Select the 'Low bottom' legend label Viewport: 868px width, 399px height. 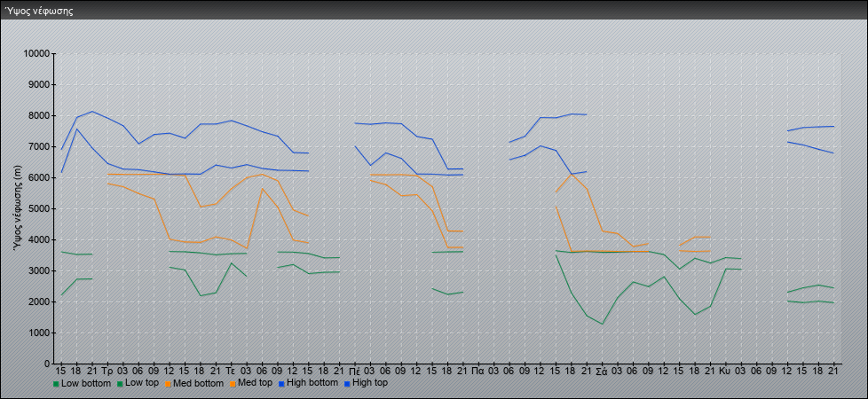[x=86, y=383]
